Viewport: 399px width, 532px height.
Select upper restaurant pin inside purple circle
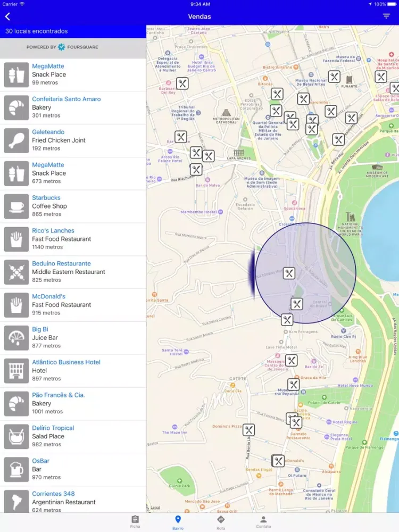289,273
